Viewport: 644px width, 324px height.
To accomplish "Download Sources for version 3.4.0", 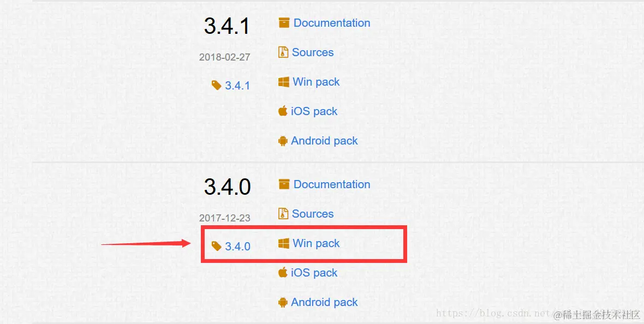I will tap(313, 213).
